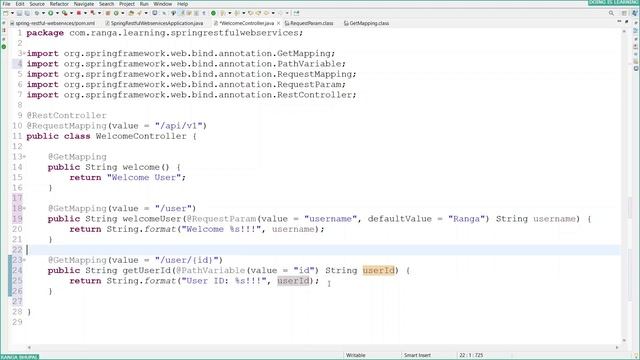Click the horizontal scrollbar left arrow
The width and height of the screenshot is (640, 360).
[x=29, y=348]
